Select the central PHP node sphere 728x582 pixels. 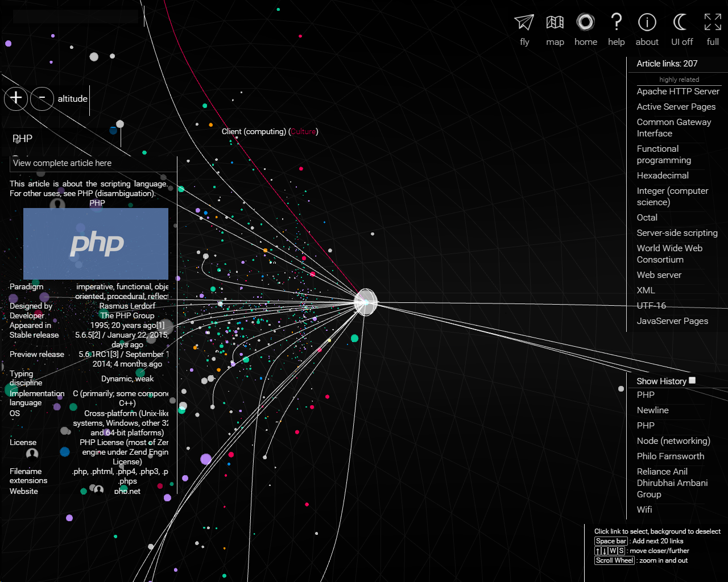click(x=366, y=302)
